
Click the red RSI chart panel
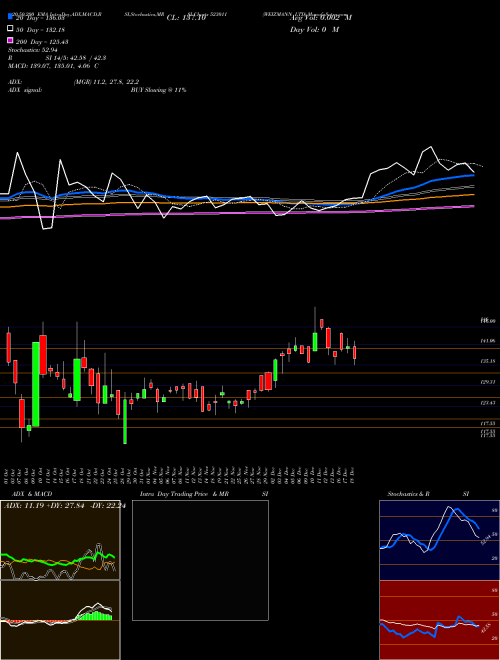point(439,620)
